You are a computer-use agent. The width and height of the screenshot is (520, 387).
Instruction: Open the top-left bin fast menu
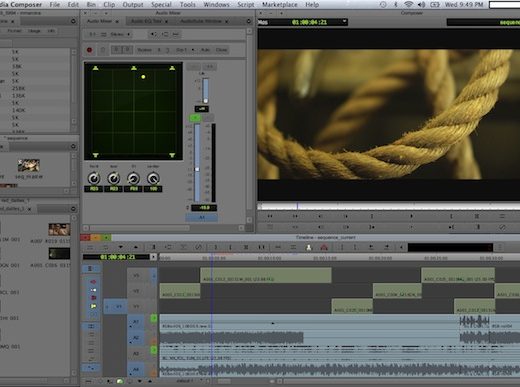click(x=73, y=21)
